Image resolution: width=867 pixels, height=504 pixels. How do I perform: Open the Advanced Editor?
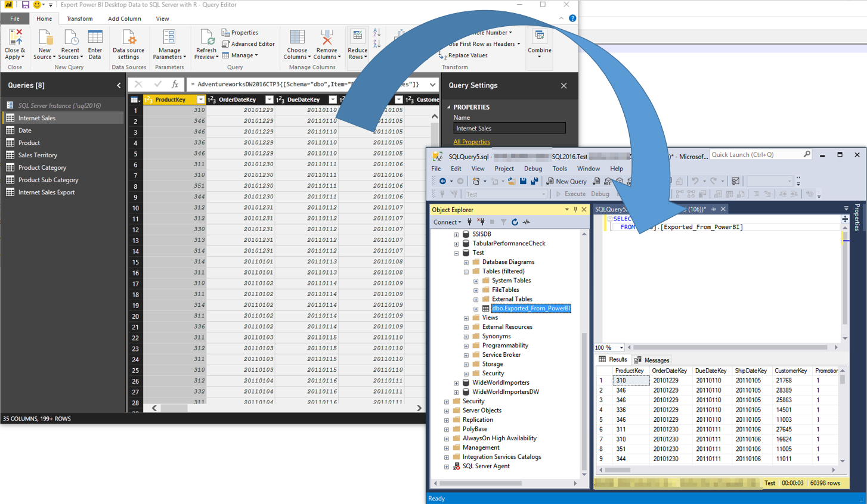249,43
